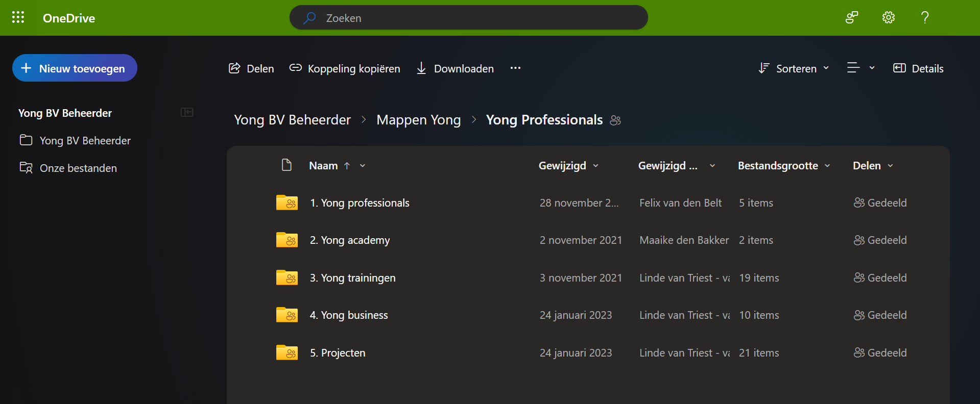Click the Yong Professionals breadcrumb title
The width and height of the screenshot is (980, 404).
544,120
